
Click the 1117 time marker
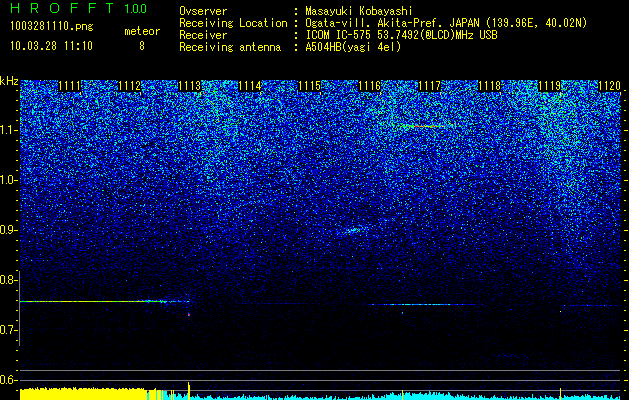coord(430,86)
